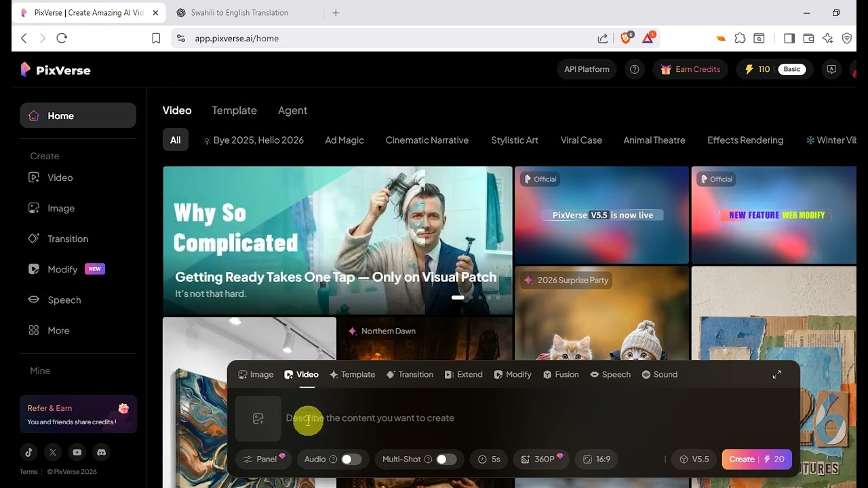Switch creation panel to Sound mode
This screenshot has width=868, height=488.
pyautogui.click(x=659, y=374)
